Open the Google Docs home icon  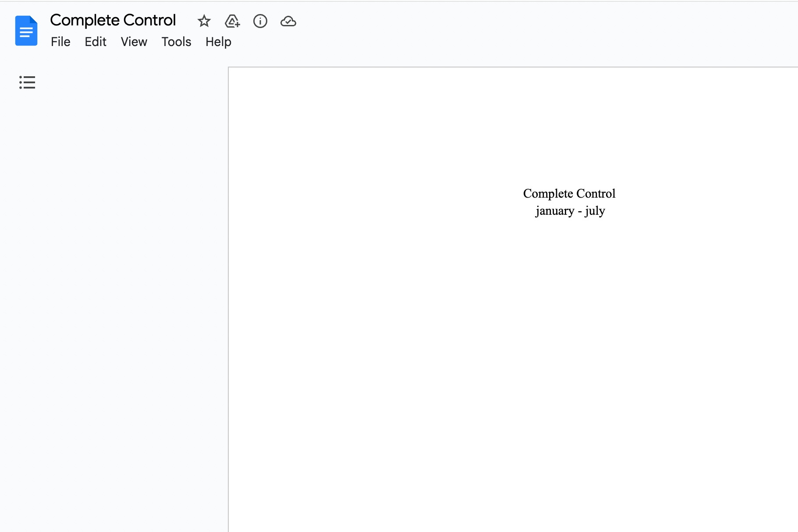point(26,31)
